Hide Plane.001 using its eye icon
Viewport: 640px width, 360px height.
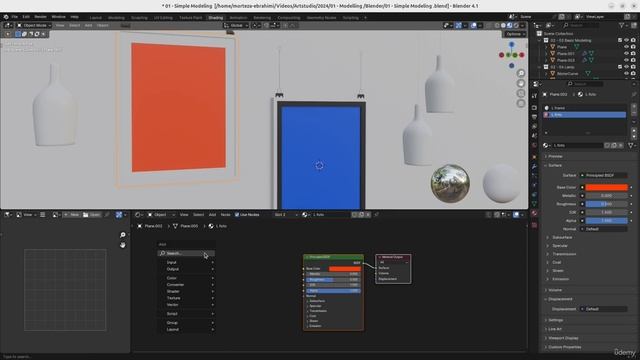pos(626,53)
